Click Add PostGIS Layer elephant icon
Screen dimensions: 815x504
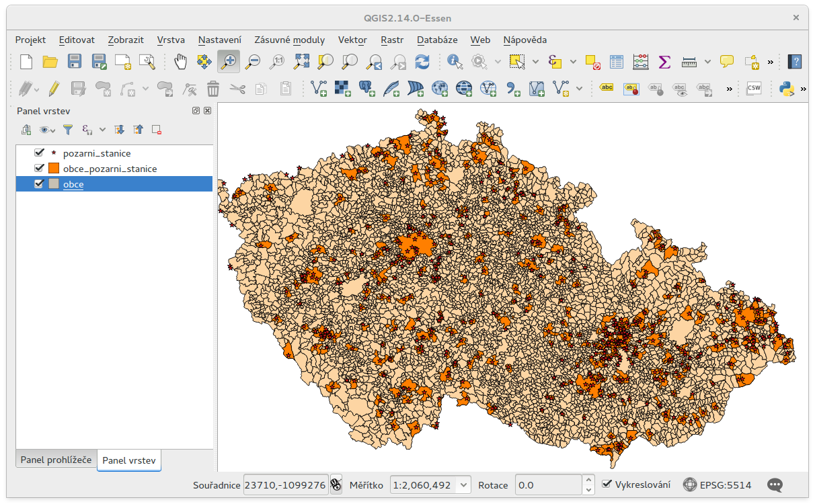tap(368, 88)
